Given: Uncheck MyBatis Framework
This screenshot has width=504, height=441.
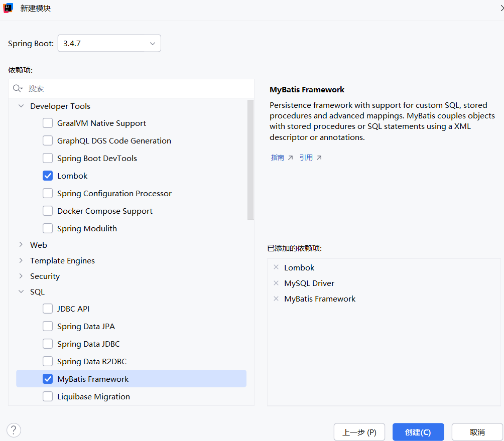Looking at the screenshot, I should pyautogui.click(x=48, y=379).
